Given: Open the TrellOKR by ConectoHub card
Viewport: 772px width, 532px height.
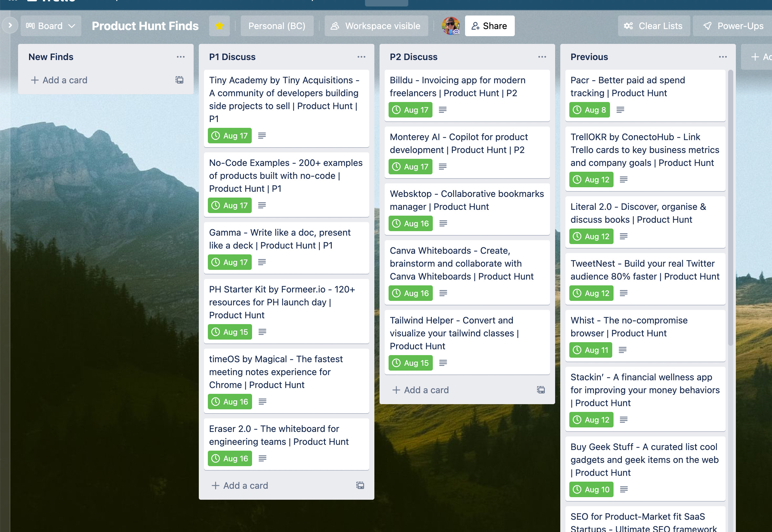Looking at the screenshot, I should coord(645,159).
